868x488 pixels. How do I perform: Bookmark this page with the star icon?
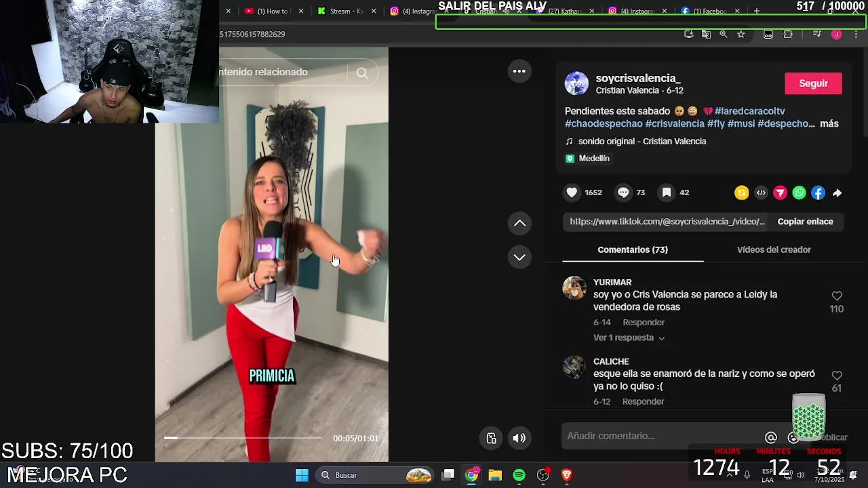pos(741,34)
